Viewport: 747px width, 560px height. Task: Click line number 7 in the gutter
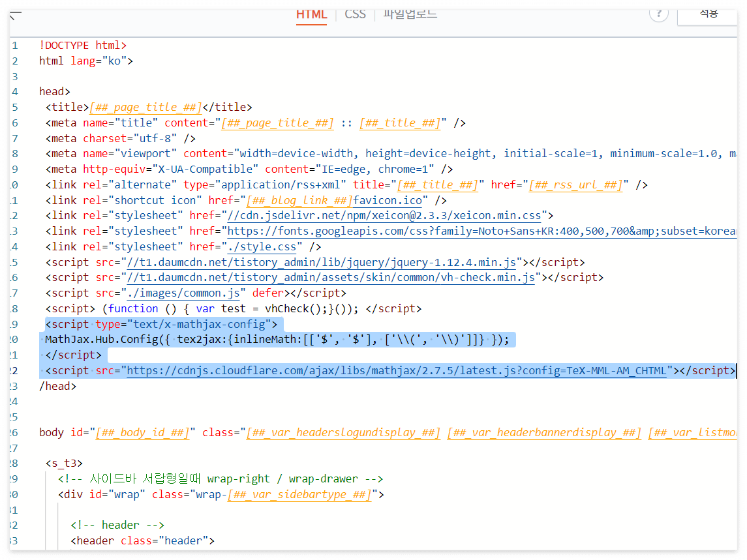click(x=15, y=139)
